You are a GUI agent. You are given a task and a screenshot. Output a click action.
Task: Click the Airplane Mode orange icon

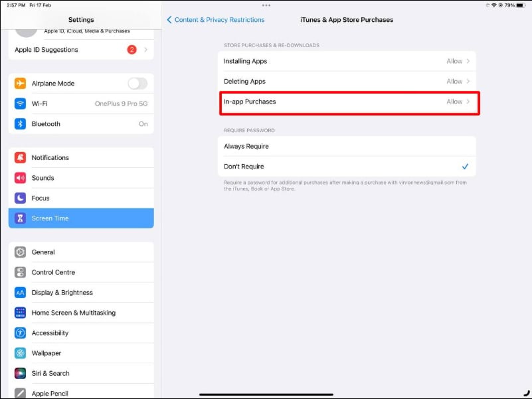coord(20,83)
